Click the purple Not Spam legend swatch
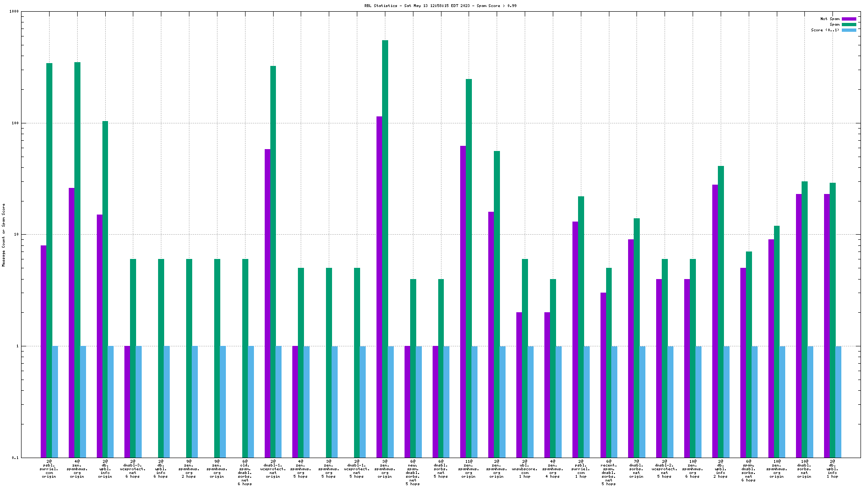868x488 pixels. click(x=849, y=19)
